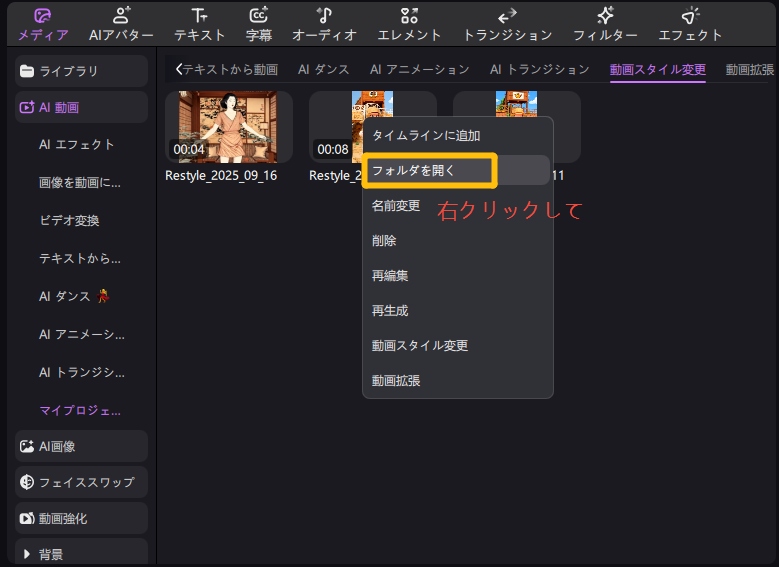Image resolution: width=779 pixels, height=567 pixels.
Task: Expand the ライブラリ section
Action: point(80,71)
